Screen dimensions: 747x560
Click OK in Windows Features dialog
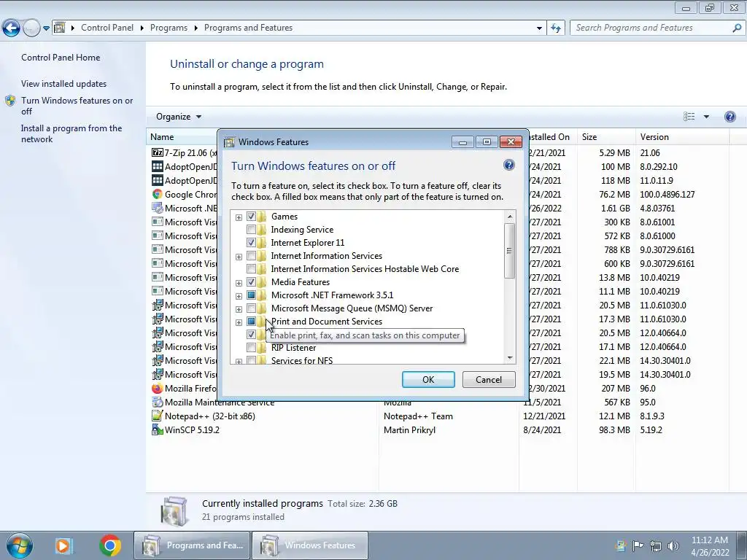point(428,379)
